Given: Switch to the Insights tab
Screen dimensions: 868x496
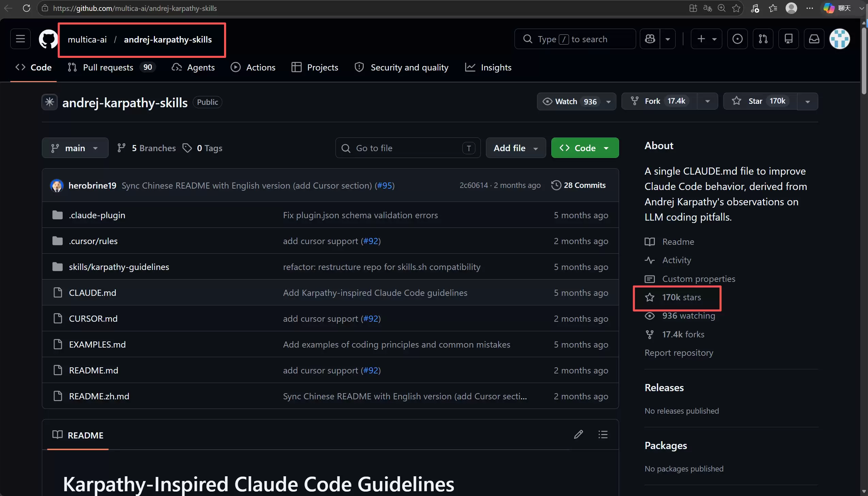Looking at the screenshot, I should tap(488, 67).
